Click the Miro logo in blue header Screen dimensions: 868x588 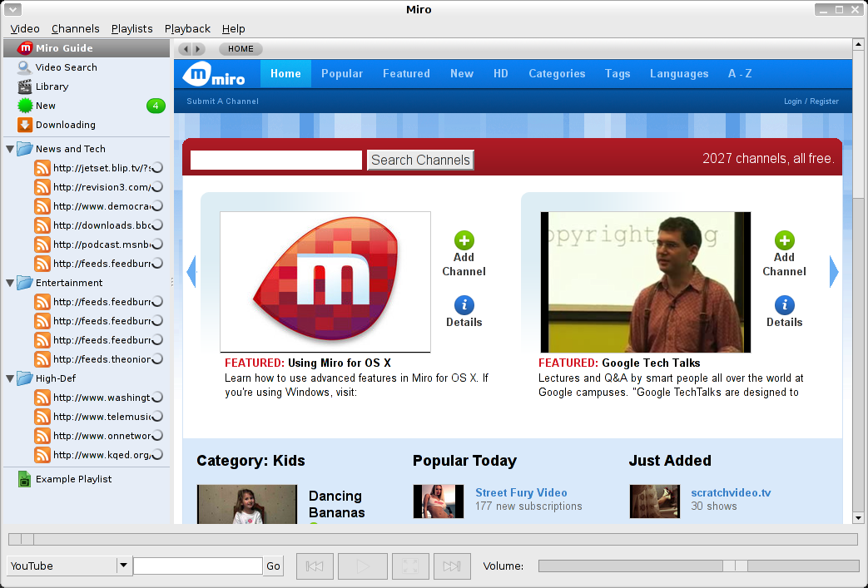pyautogui.click(x=214, y=74)
